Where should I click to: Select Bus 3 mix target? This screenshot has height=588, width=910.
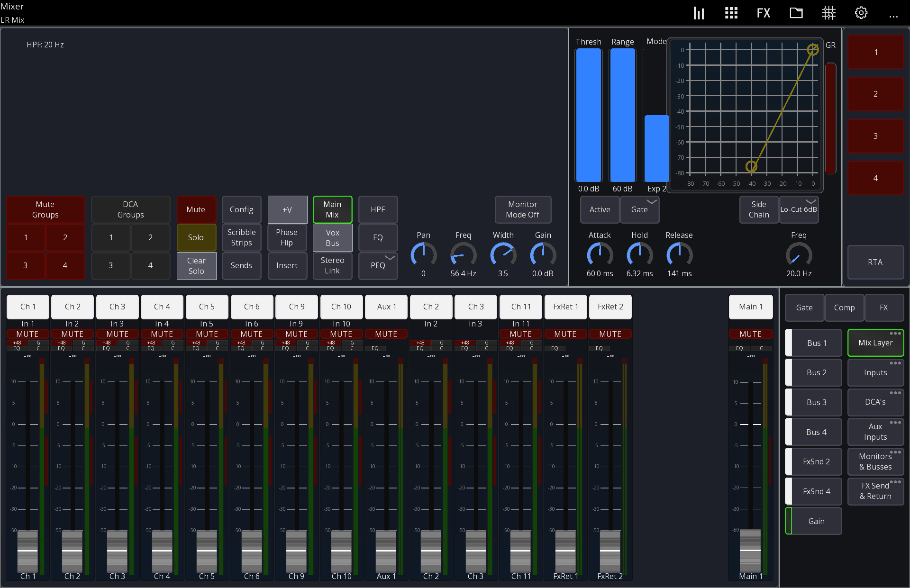[814, 402]
